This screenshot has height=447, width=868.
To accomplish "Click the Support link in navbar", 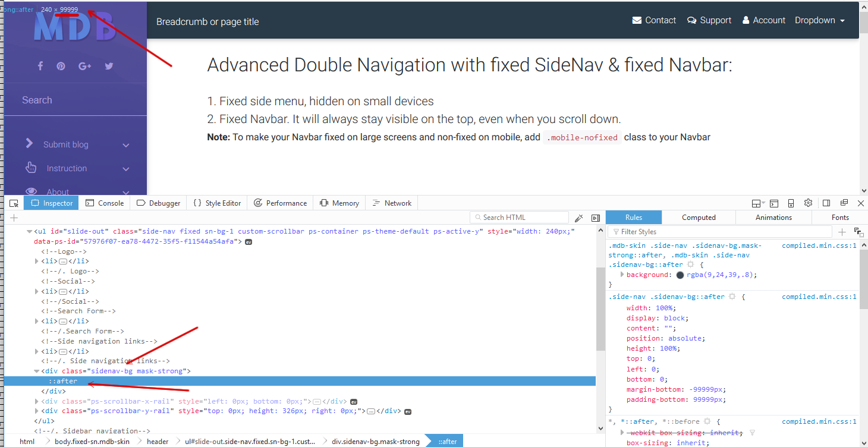I will (709, 20).
